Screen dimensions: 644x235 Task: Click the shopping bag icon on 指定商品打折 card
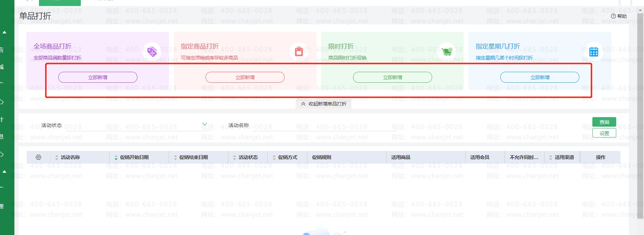299,52
